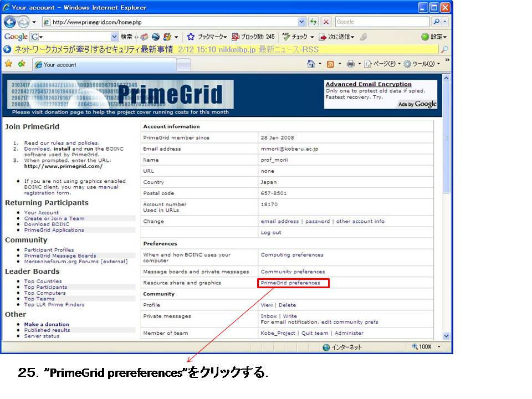Click the 'Kobe_Project' team link
This screenshot has height=399, width=532.
coord(278,333)
